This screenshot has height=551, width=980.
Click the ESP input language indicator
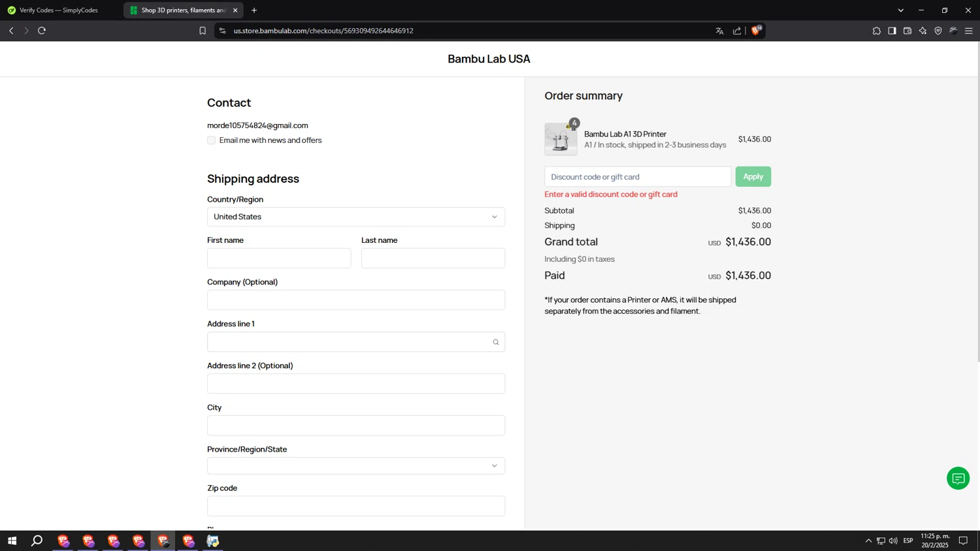908,541
